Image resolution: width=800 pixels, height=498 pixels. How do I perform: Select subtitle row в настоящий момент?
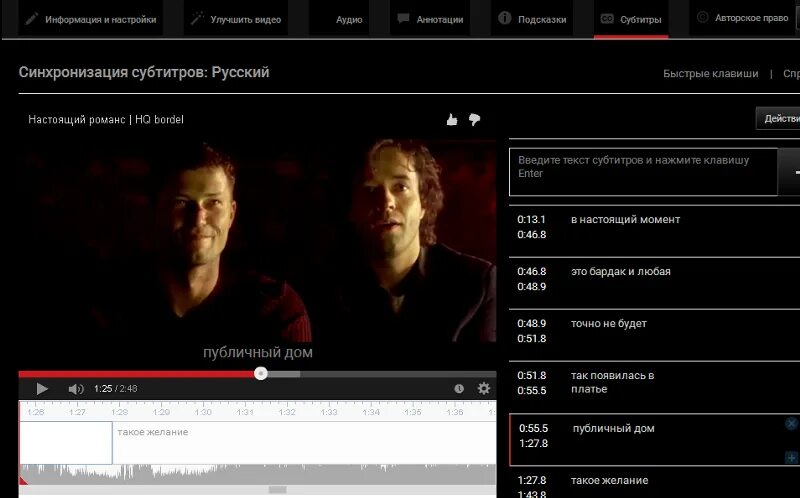tap(655, 231)
